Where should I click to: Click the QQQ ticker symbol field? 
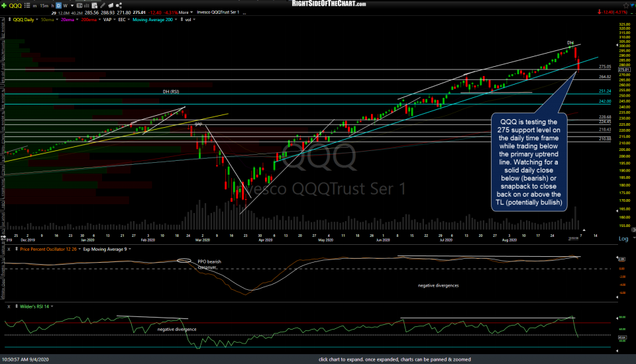point(15,6)
